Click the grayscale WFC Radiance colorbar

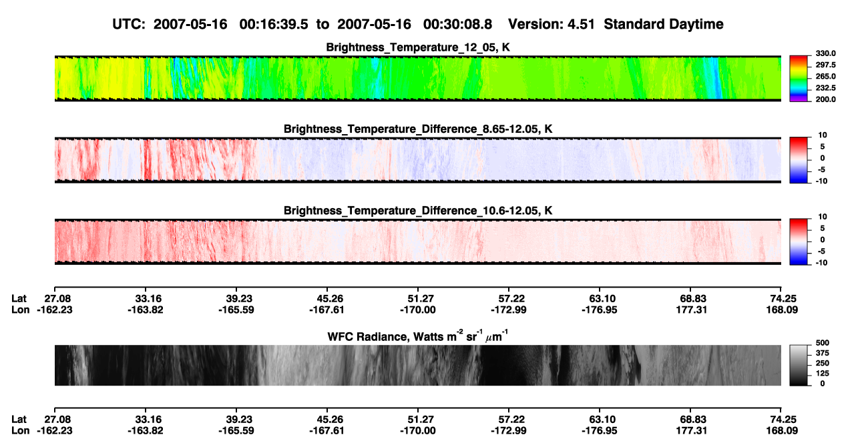click(x=799, y=365)
